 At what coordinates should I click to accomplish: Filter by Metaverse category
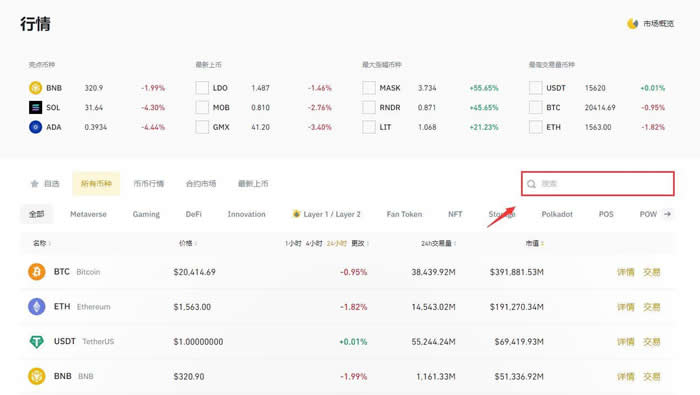pos(88,214)
